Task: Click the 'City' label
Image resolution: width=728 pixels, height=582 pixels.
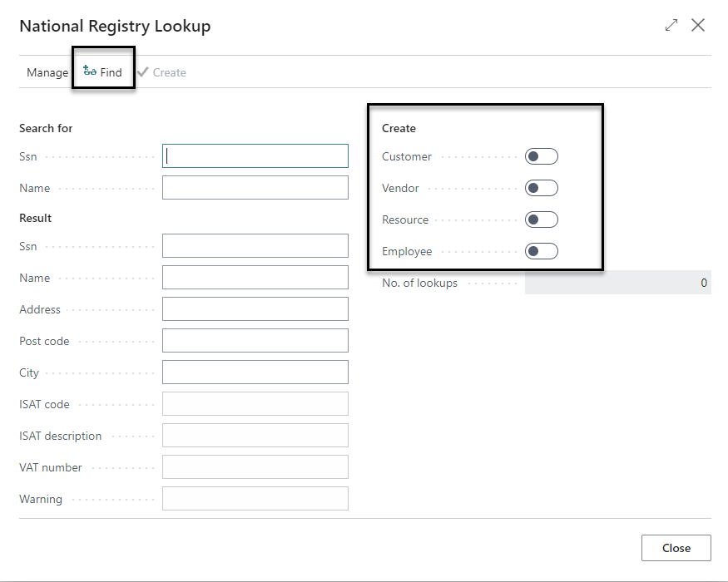Action: pos(29,372)
